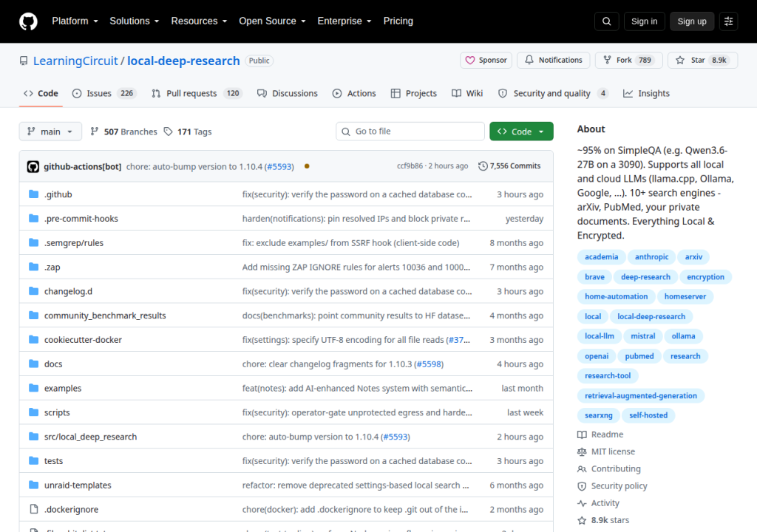The image size is (757, 532).
Task: Select the self-hosted topic tag
Action: 648,416
